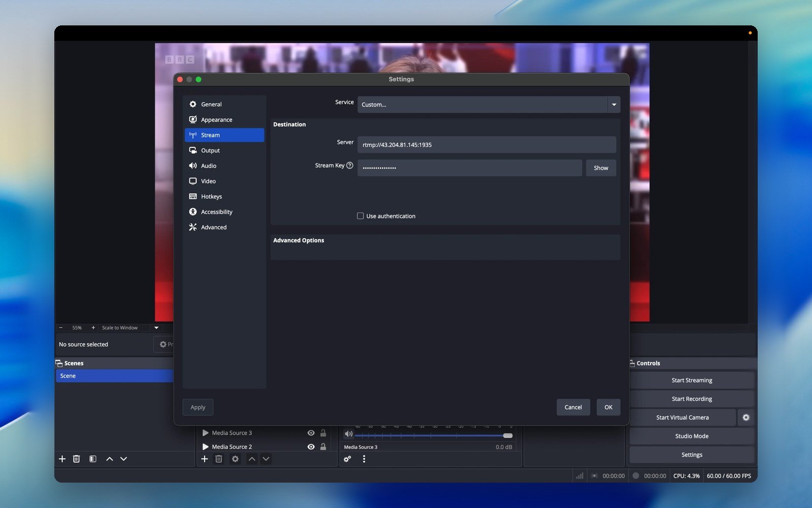Click Start Recording in Controls
This screenshot has width=812, height=508.
click(692, 399)
